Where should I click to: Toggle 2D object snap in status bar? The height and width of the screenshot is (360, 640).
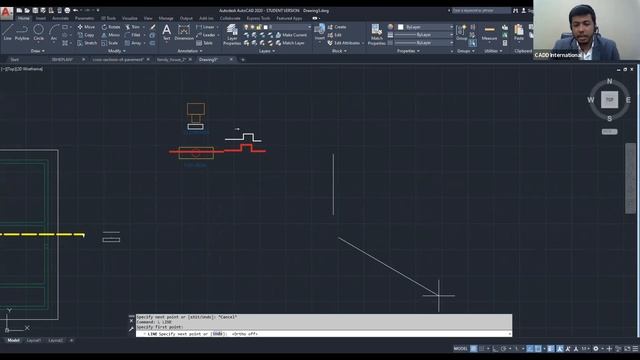point(538,349)
